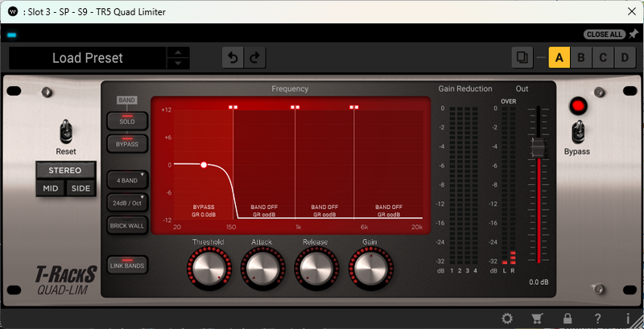644x329 pixels.
Task: Open the settings gear icon
Action: point(507,319)
